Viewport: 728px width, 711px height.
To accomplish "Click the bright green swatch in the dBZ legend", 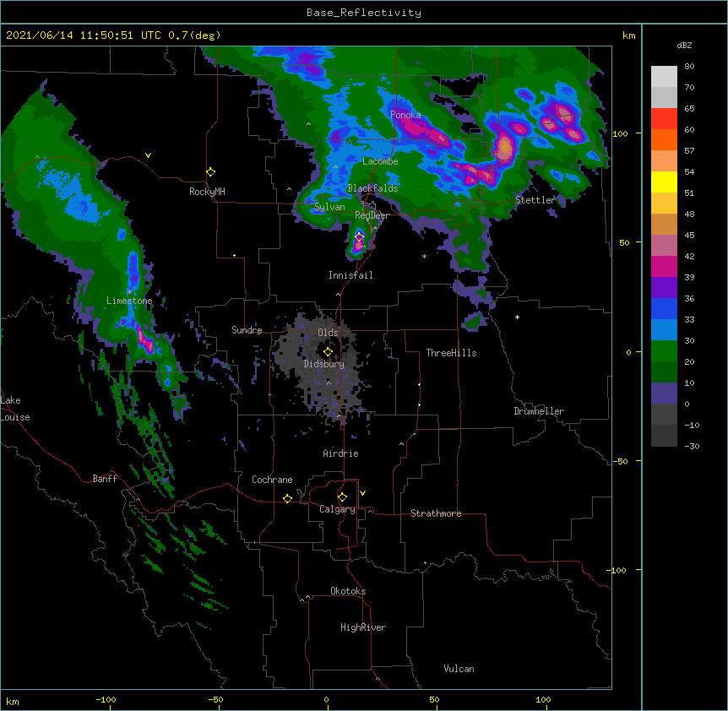I will (x=664, y=351).
